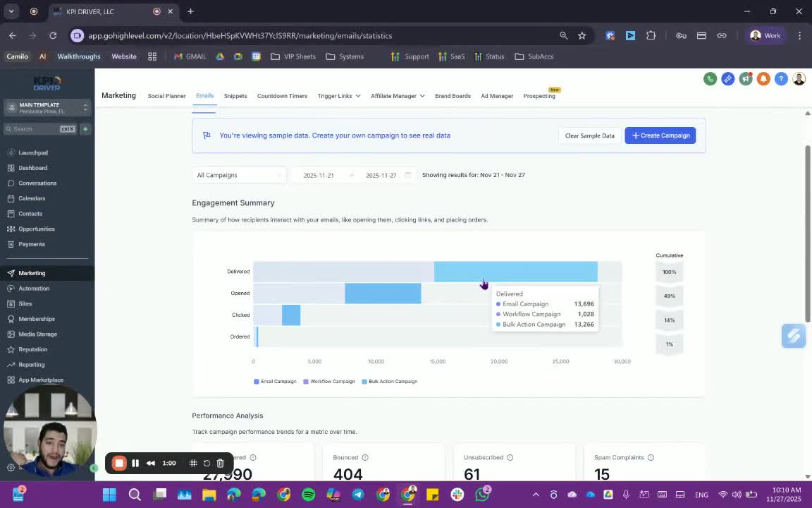The height and width of the screenshot is (508, 812).
Task: Show hidden system tray icons
Action: pos(536,495)
